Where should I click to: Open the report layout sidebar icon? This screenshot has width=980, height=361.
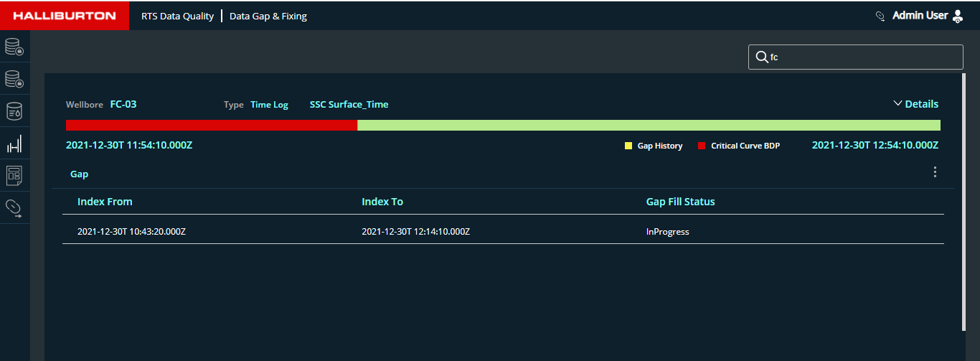(14, 175)
